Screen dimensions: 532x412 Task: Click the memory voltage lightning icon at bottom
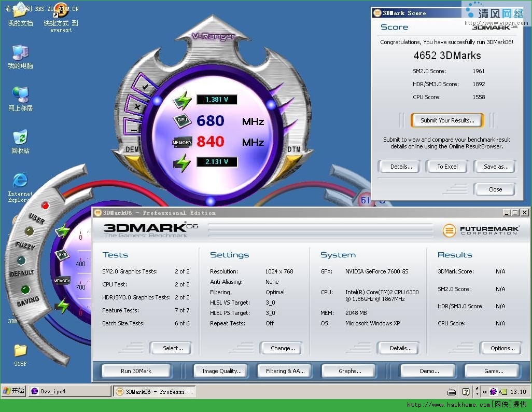(183, 162)
